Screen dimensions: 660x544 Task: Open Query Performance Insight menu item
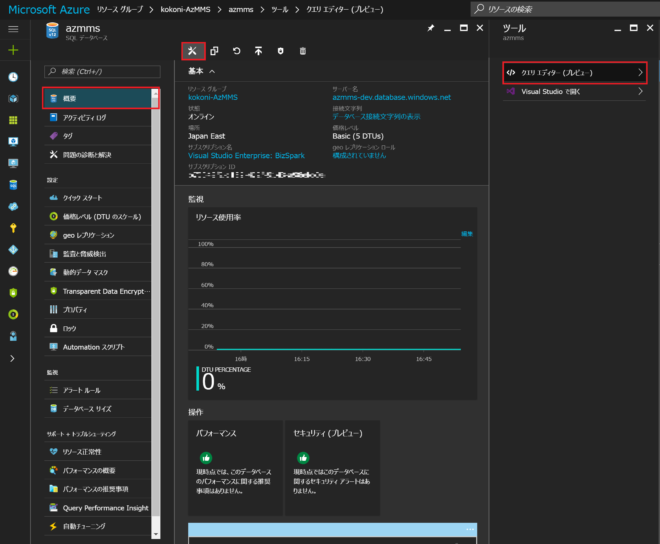(105, 507)
